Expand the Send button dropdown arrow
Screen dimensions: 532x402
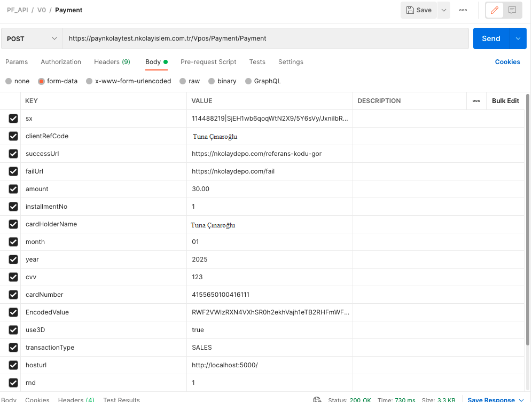pyautogui.click(x=518, y=38)
